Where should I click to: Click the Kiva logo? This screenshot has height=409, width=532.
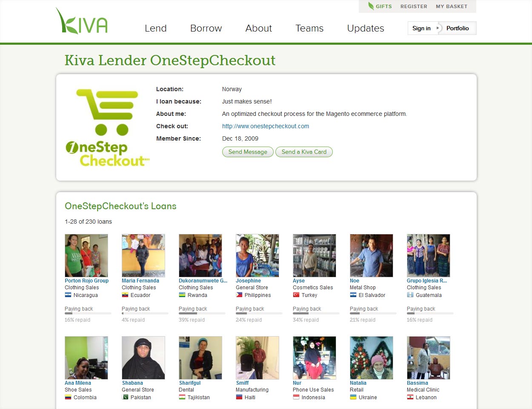pyautogui.click(x=82, y=21)
